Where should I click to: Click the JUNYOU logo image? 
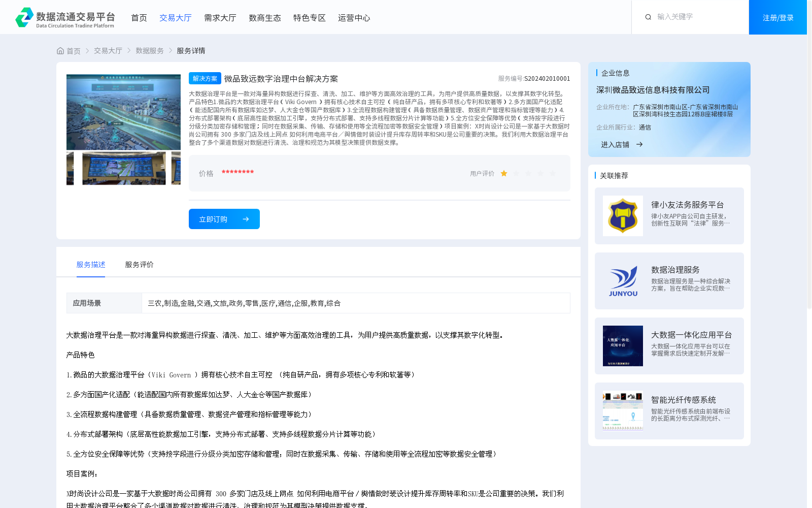pos(623,281)
